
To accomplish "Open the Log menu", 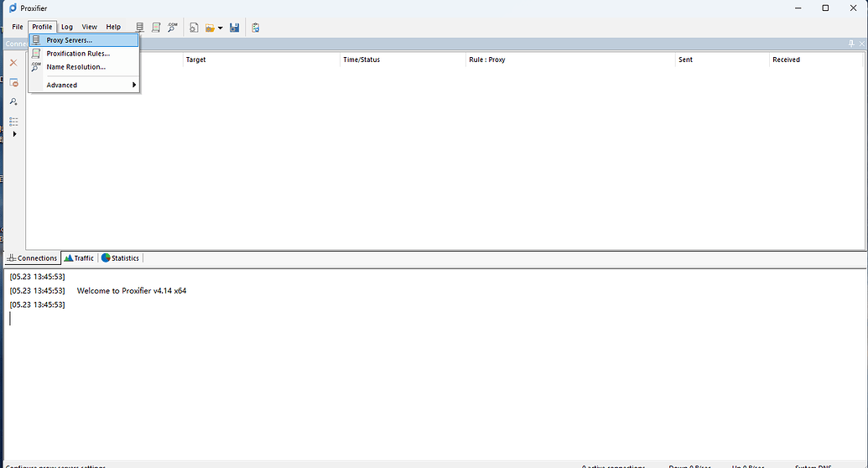I will (x=67, y=27).
